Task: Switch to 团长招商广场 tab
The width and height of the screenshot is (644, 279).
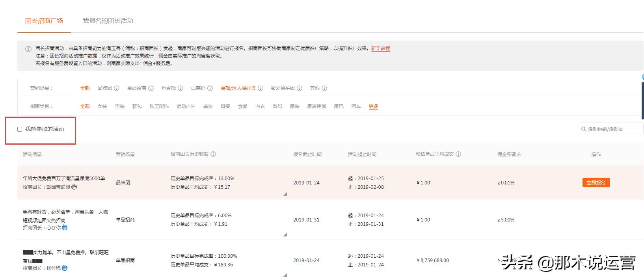Action: pyautogui.click(x=44, y=20)
